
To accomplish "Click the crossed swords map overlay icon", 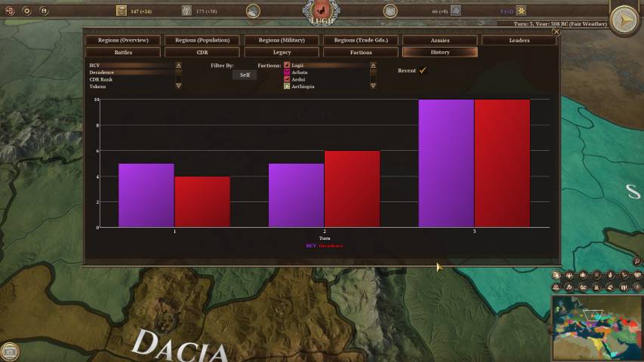I will [596, 275].
